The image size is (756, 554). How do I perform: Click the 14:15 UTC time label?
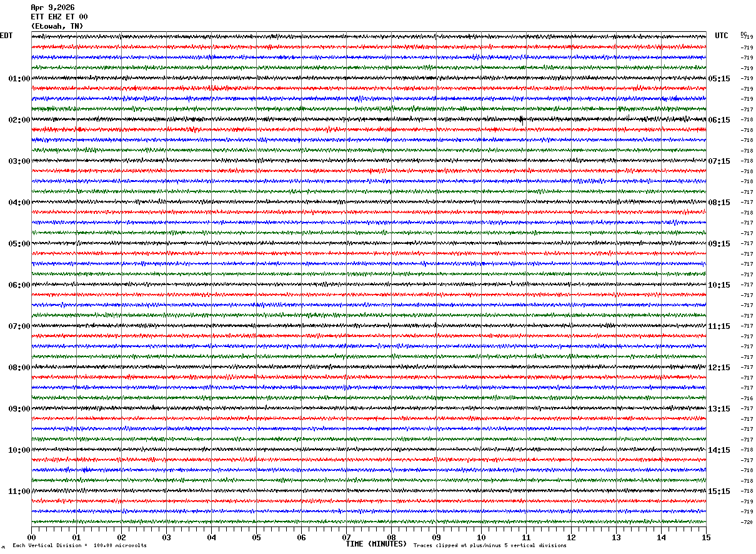coord(719,450)
